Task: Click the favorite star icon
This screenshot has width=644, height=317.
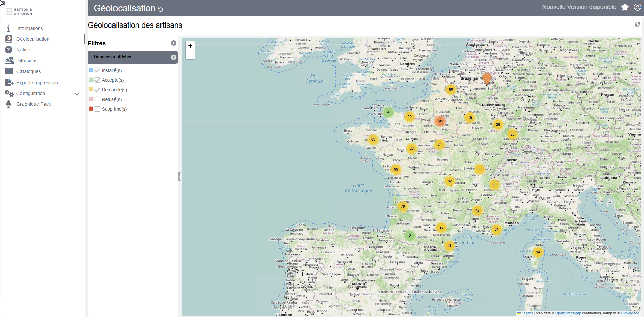Action: pos(625,7)
